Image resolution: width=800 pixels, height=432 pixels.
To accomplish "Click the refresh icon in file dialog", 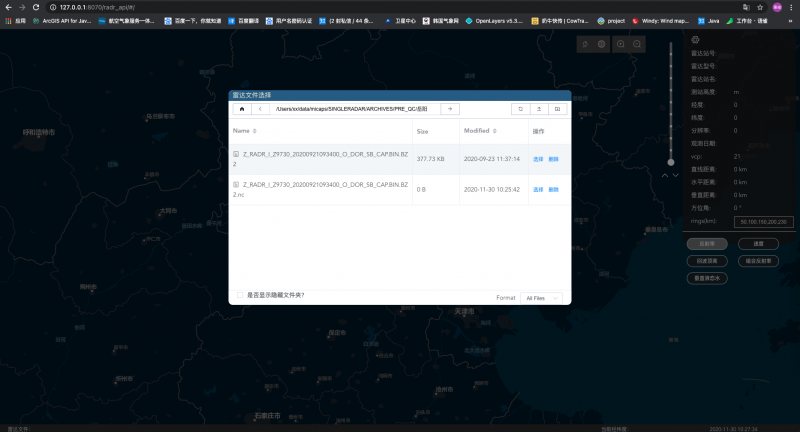I will (x=520, y=109).
